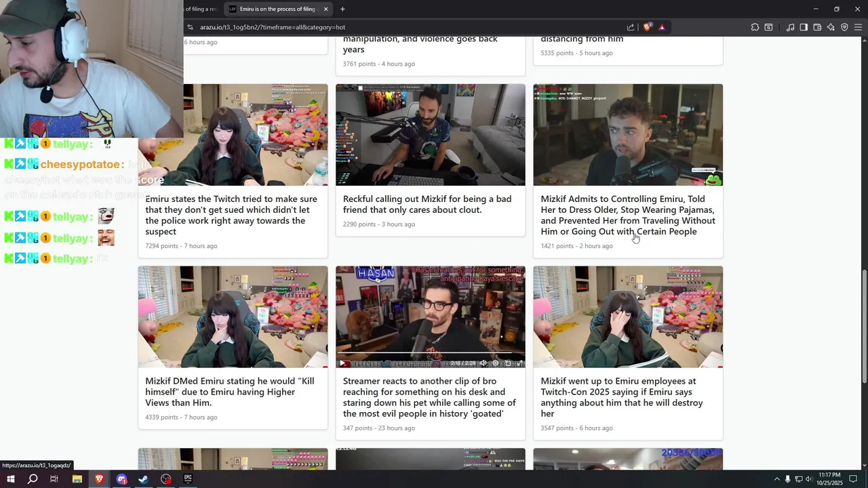Screen dimensions: 868x488
Task: Open the browser hamburger main menu
Action: pyautogui.click(x=858, y=27)
